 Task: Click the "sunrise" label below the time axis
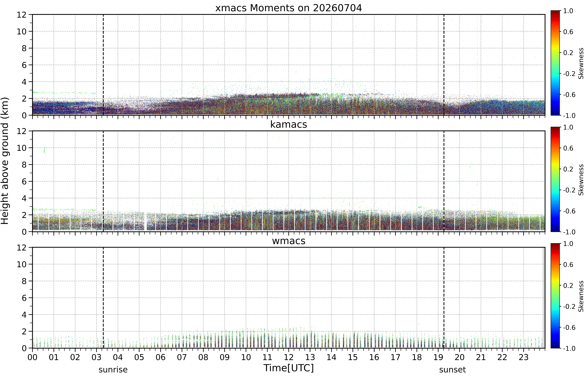click(113, 370)
